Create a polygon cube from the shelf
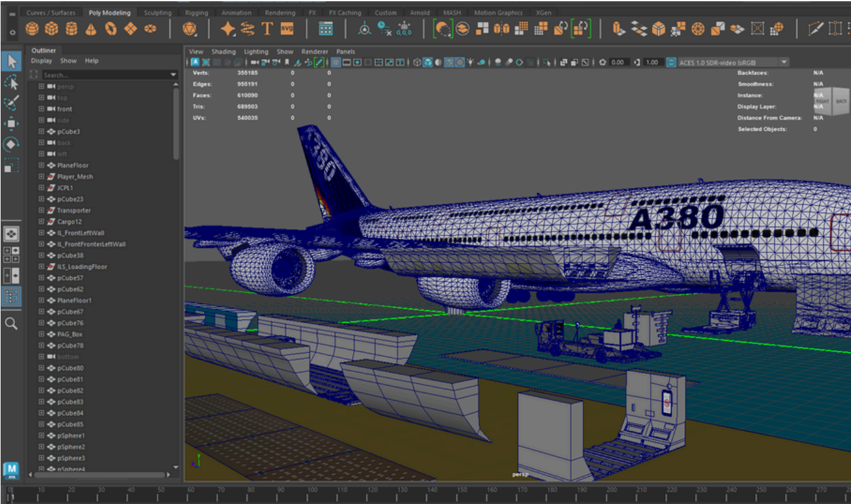The image size is (851, 504). [x=52, y=29]
